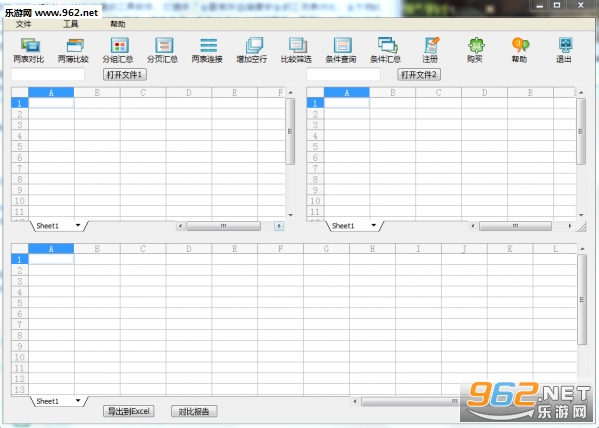The width and height of the screenshot is (599, 428).
Task: Select column A header in bottom grid
Action: 51,249
